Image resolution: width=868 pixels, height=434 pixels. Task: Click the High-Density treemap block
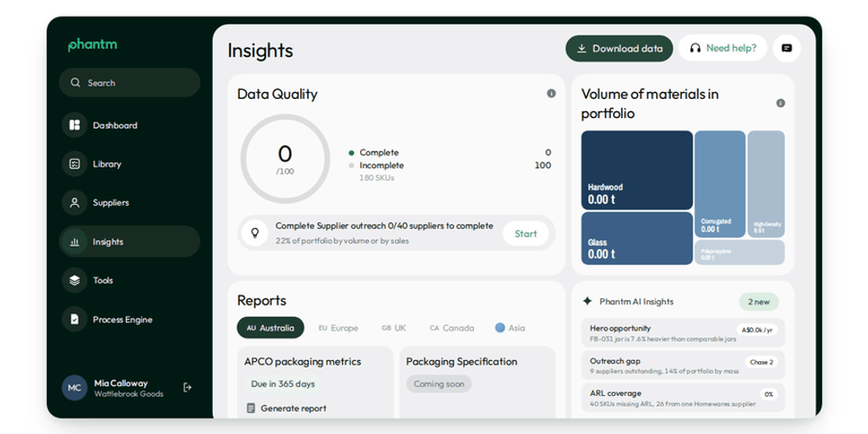coord(766,184)
